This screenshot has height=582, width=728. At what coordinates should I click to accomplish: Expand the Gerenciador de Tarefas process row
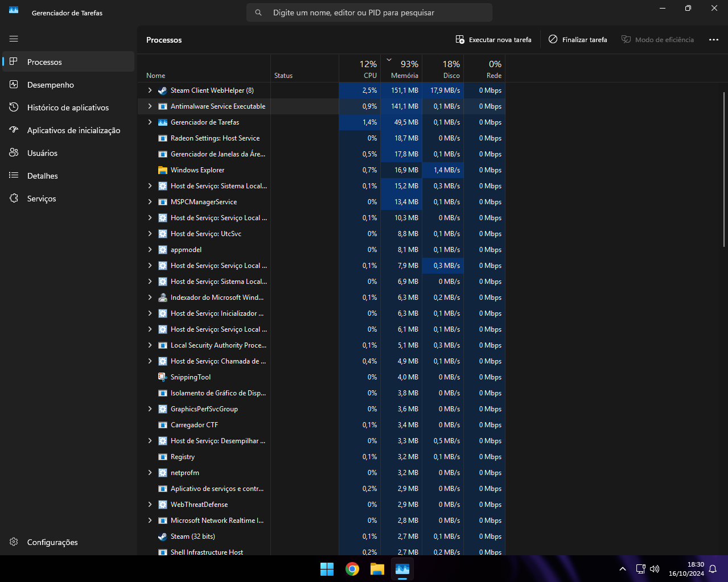(150, 122)
